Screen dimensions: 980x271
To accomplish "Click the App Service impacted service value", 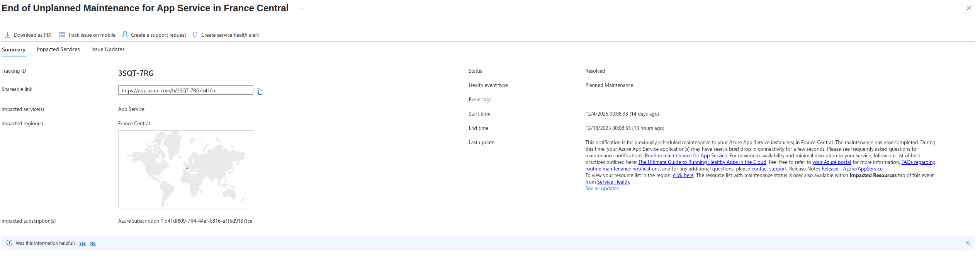I will pos(131,109).
